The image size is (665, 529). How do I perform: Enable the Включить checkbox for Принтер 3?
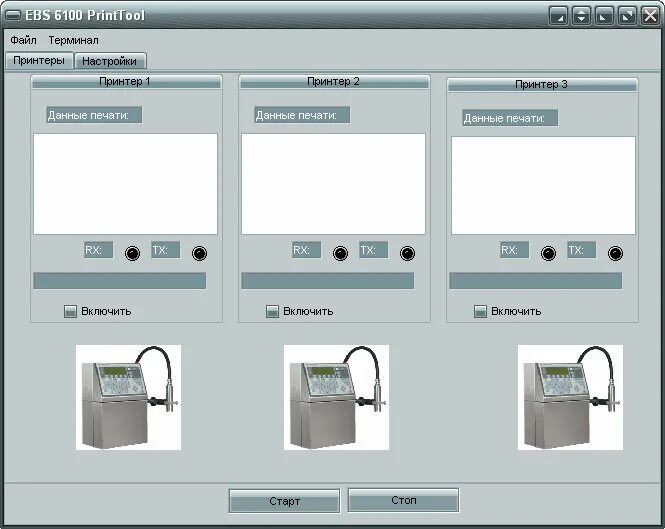pyautogui.click(x=480, y=311)
